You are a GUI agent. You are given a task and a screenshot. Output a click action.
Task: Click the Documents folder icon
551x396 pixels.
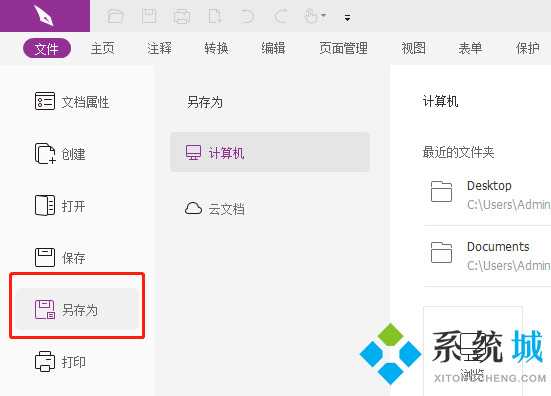(441, 252)
